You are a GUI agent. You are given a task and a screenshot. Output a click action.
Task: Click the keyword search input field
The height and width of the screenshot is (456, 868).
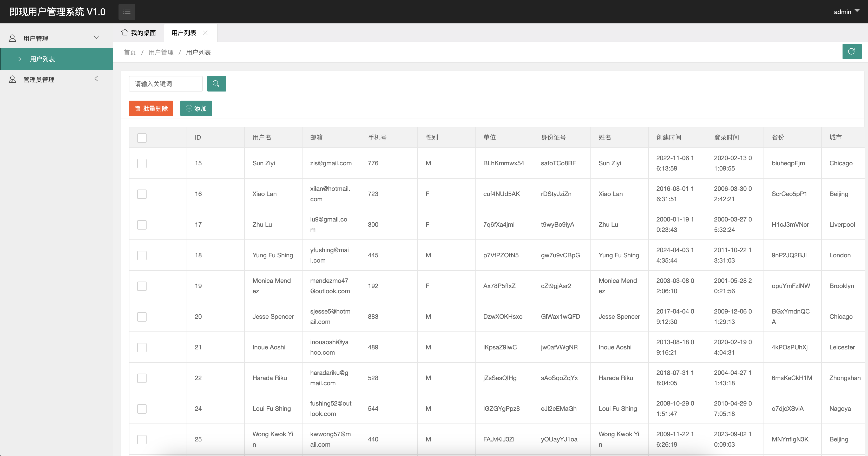point(166,84)
